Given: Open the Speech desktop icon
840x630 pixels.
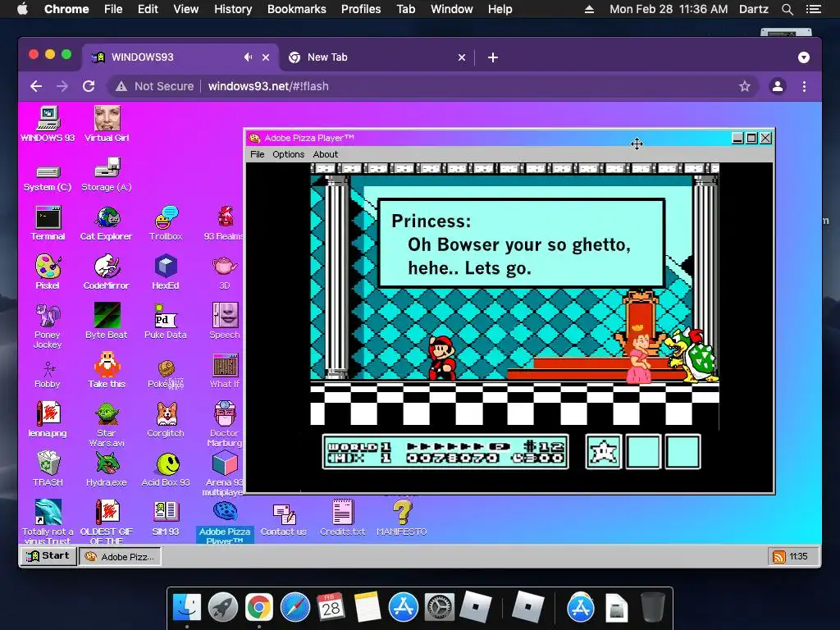Looking at the screenshot, I should coord(225,322).
